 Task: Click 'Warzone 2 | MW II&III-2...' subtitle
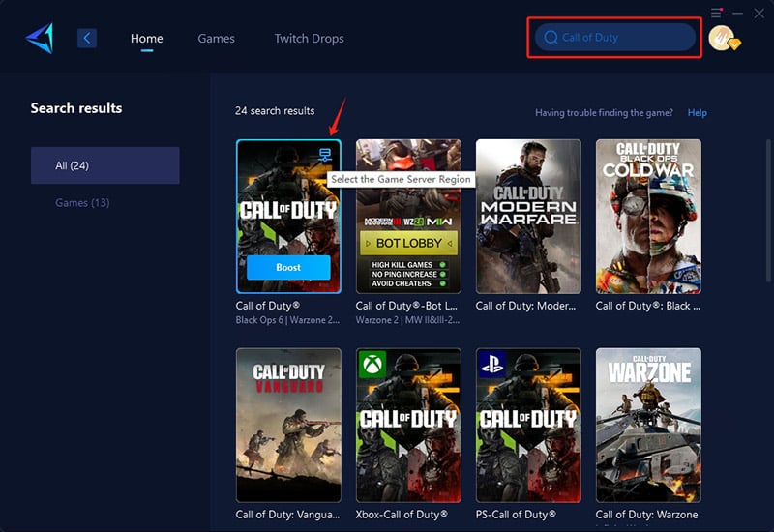tap(407, 320)
